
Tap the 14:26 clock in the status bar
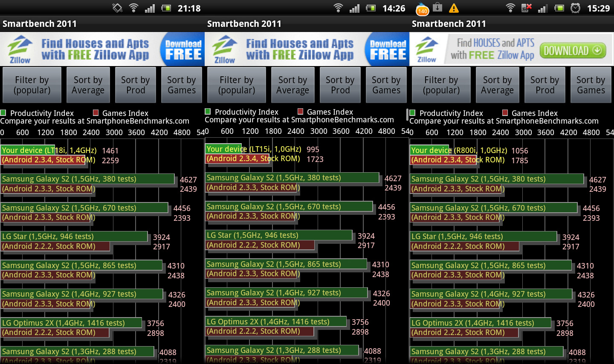coord(394,8)
